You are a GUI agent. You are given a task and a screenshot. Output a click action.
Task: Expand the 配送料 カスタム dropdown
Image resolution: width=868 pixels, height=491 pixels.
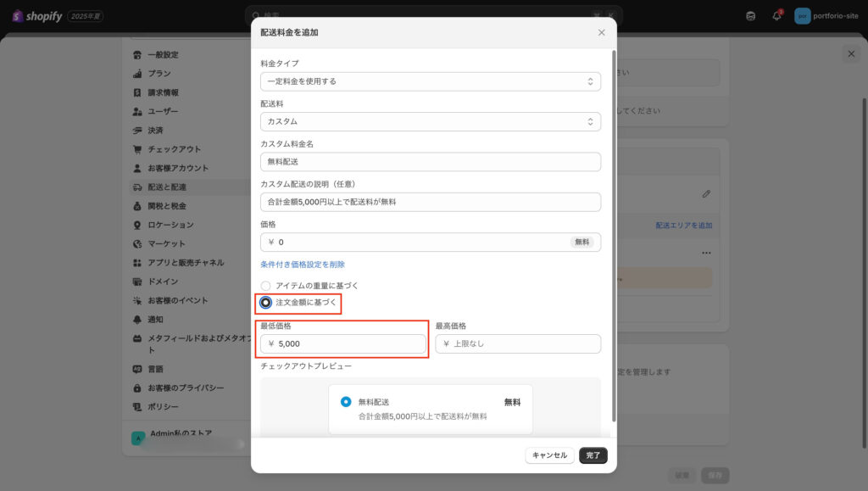(x=431, y=121)
